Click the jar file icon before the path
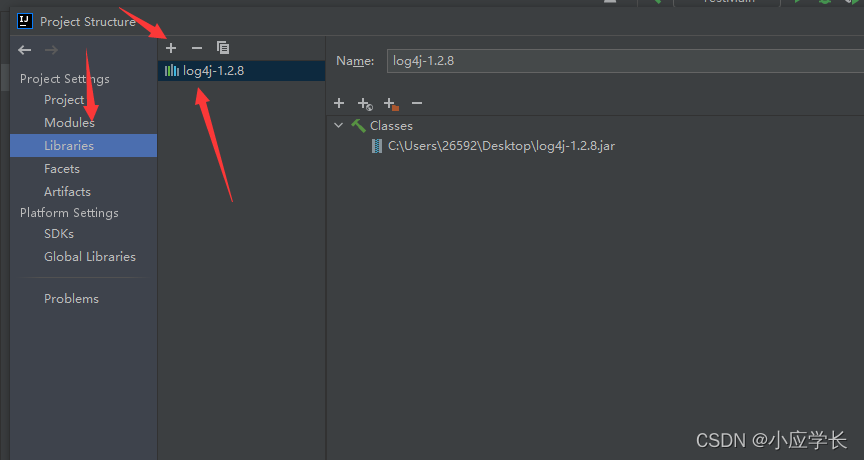Viewport: 864px width, 460px height. pos(377,146)
